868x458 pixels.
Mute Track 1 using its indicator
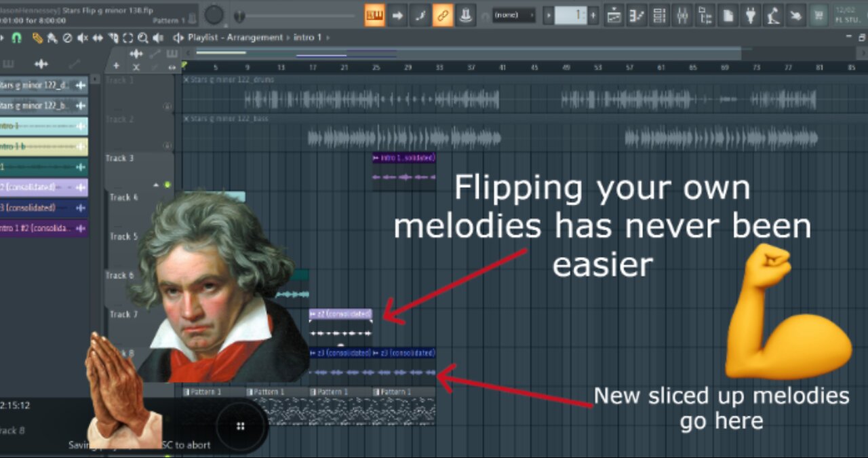(x=167, y=106)
